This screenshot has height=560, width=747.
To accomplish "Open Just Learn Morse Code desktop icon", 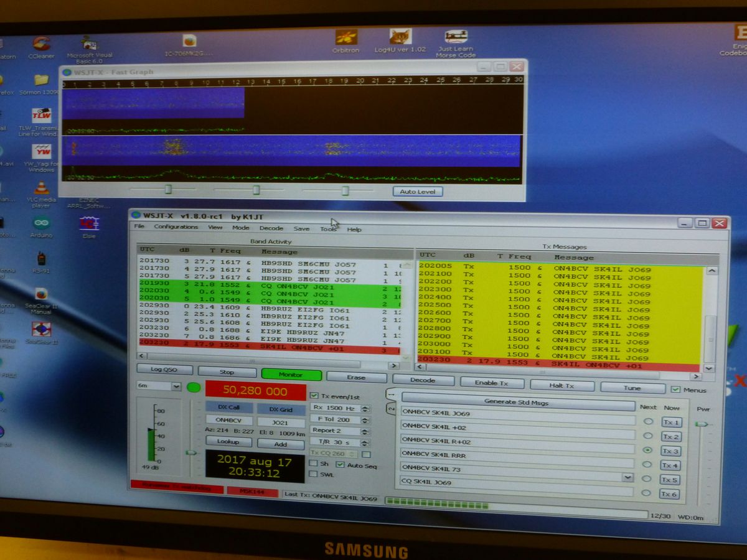I will [x=456, y=44].
